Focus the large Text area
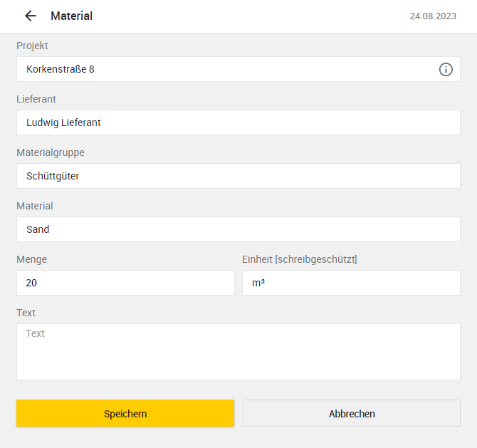The height and width of the screenshot is (448, 477). [x=238, y=352]
